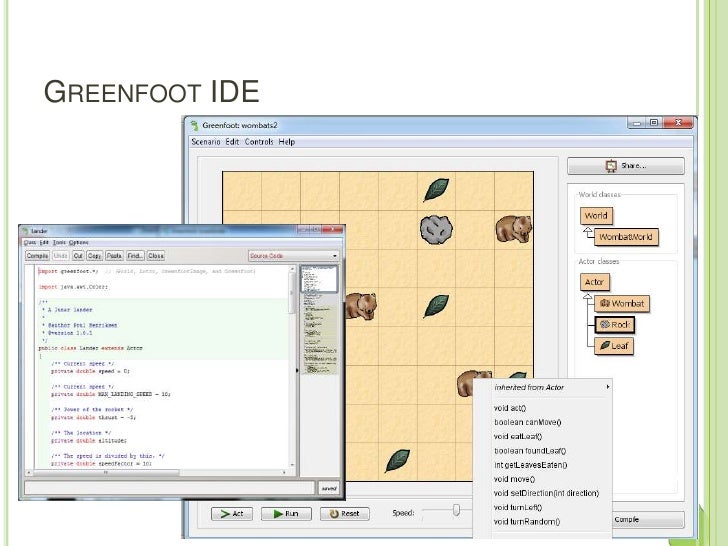Click the Greenfoot foot icon in title bar
Image resolution: width=728 pixels, height=546 pixels.
(194, 125)
